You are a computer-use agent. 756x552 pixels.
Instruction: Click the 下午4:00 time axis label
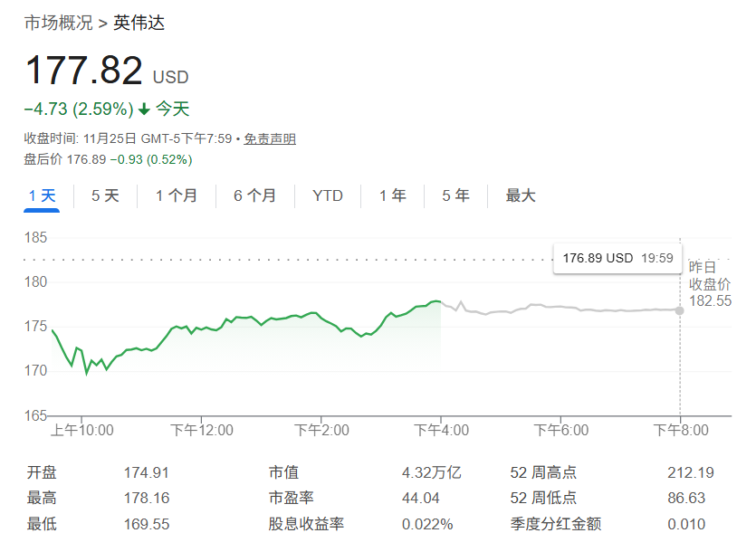click(440, 430)
